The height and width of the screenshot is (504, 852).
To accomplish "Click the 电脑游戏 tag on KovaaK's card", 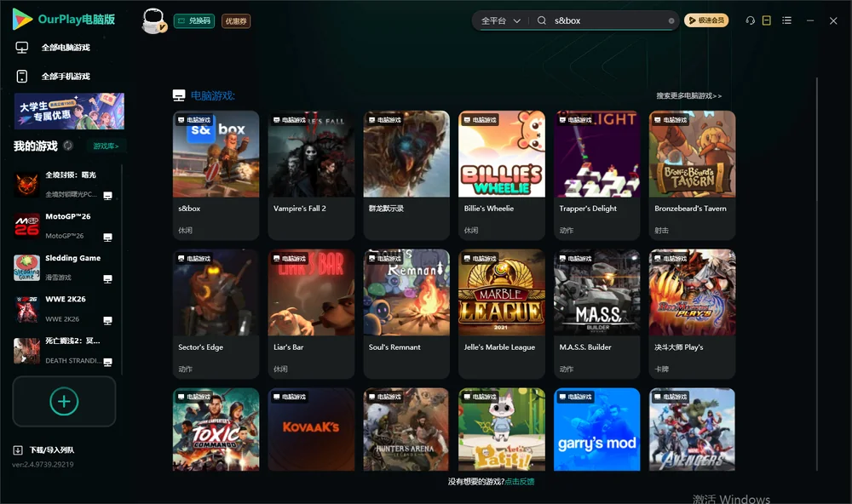I will click(289, 397).
